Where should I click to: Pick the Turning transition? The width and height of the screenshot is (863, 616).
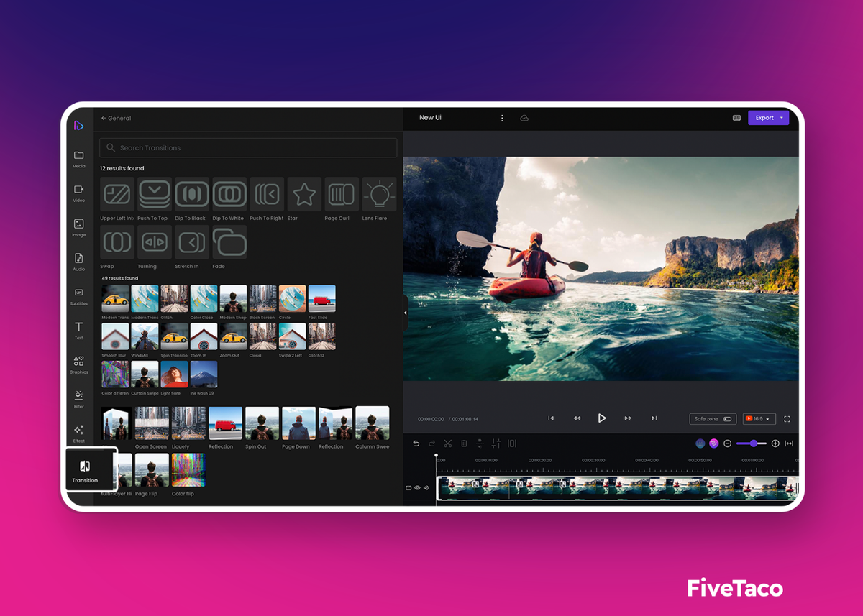pos(155,242)
